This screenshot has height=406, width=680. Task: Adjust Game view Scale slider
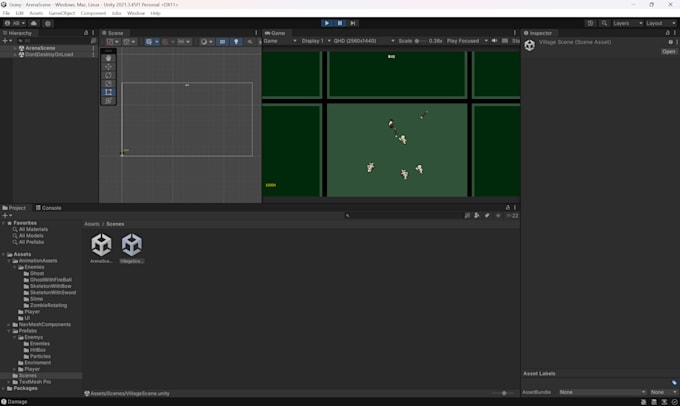(420, 41)
